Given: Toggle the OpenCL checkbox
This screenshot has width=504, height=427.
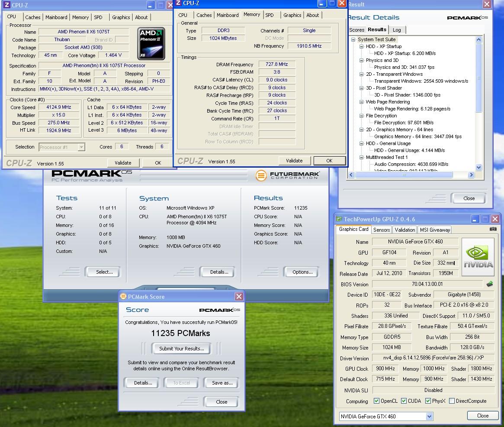Looking at the screenshot, I should (376, 401).
